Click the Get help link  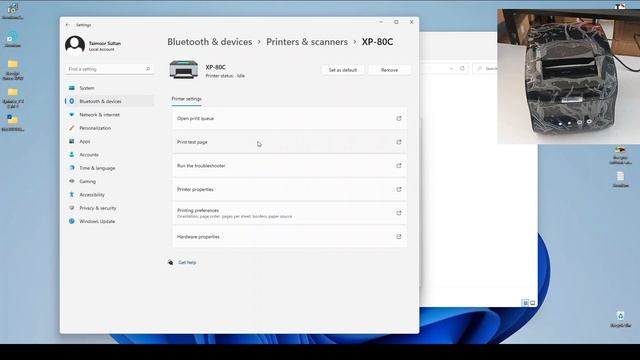(187, 262)
